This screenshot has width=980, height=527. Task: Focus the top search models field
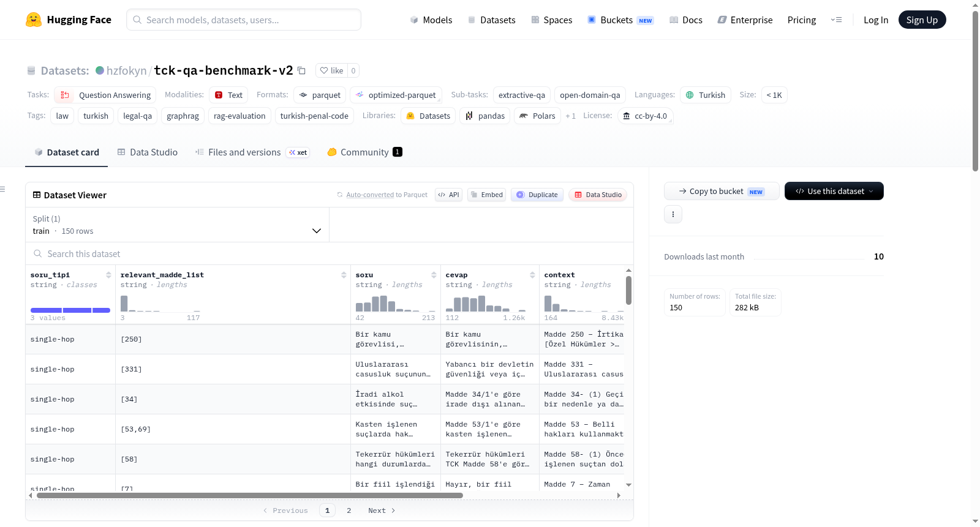click(x=244, y=20)
